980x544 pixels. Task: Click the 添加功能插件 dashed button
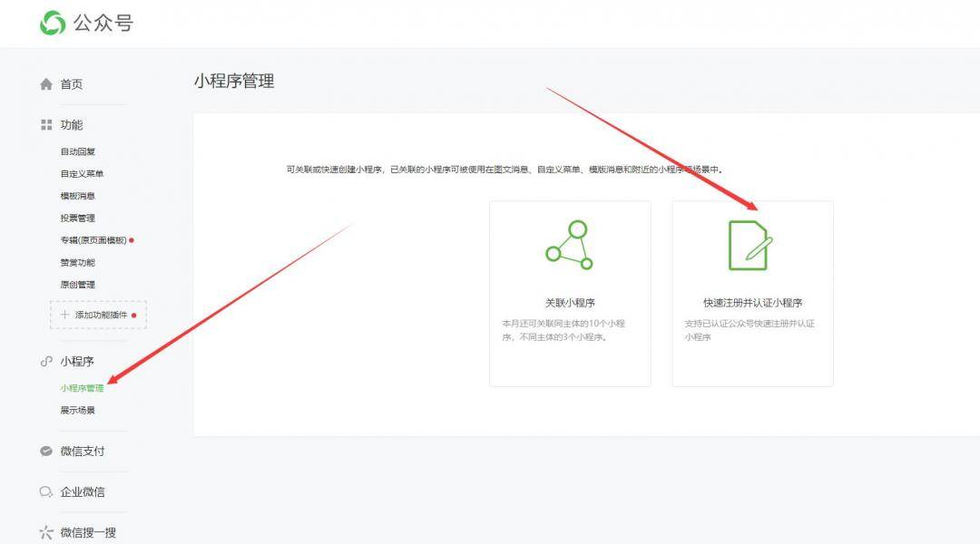pos(98,315)
